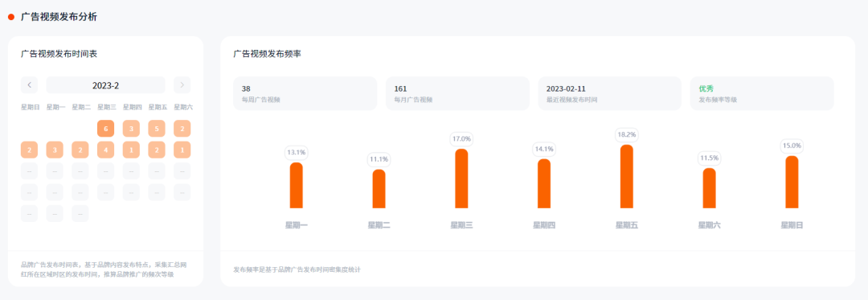This screenshot has width=868, height=300.
Task: Click the 星期五 chart axis label
Action: pos(627,225)
